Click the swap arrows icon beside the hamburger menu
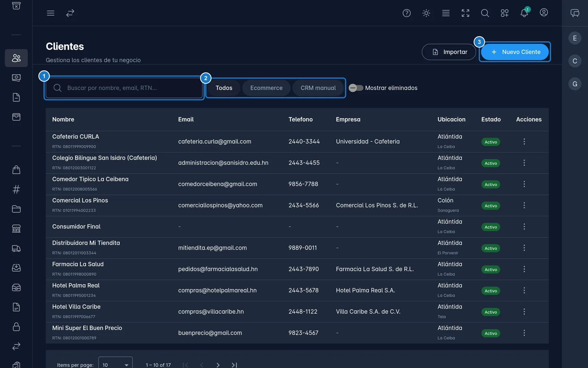Viewport: 588px width, 368px height. 70,13
